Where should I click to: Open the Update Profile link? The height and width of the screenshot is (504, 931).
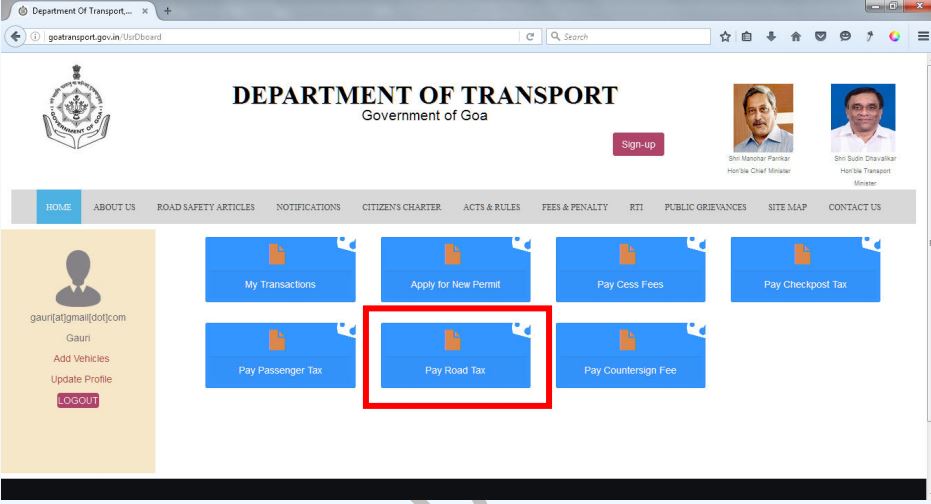pyautogui.click(x=81, y=379)
